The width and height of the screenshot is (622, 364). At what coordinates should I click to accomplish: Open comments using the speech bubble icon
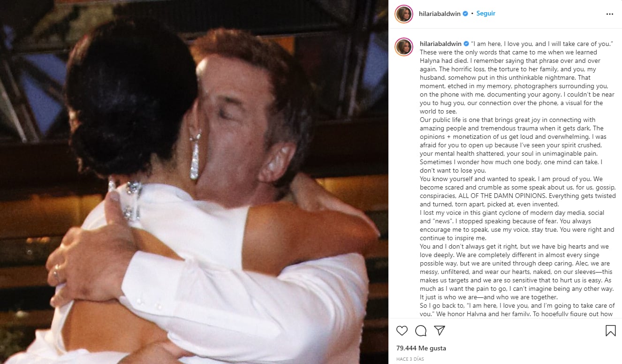[421, 331]
